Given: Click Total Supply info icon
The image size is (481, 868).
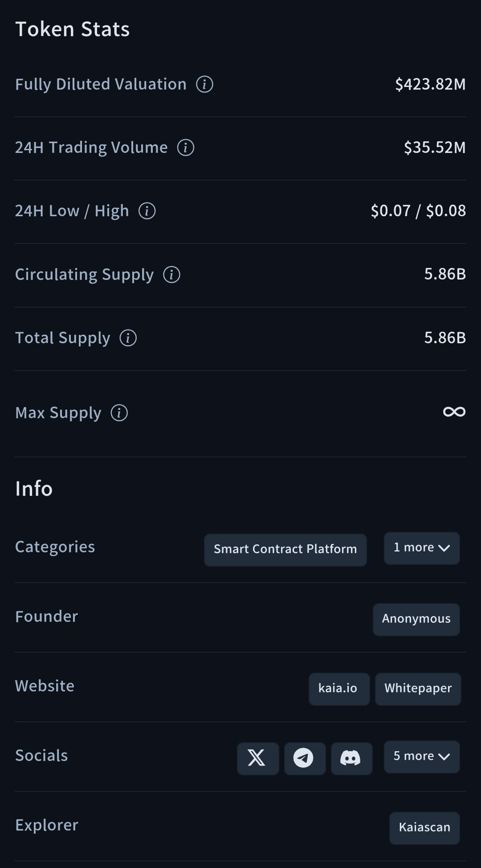Looking at the screenshot, I should (x=128, y=338).
